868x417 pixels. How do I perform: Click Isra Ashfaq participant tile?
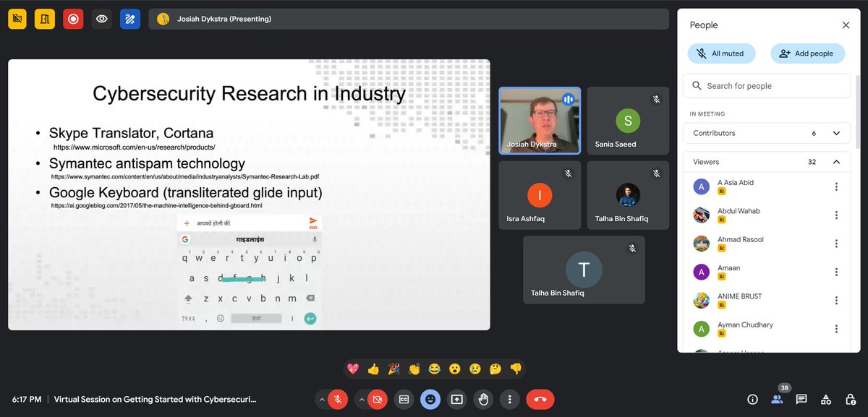click(x=540, y=195)
